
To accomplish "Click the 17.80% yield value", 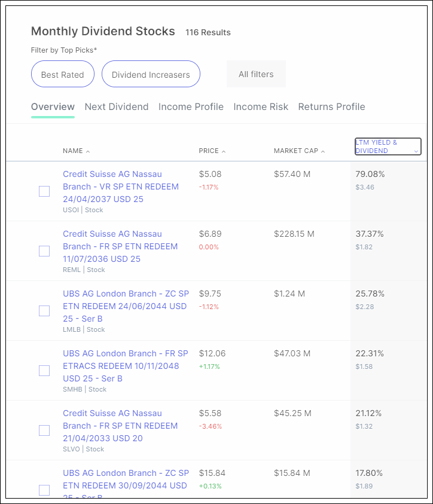I will (369, 473).
